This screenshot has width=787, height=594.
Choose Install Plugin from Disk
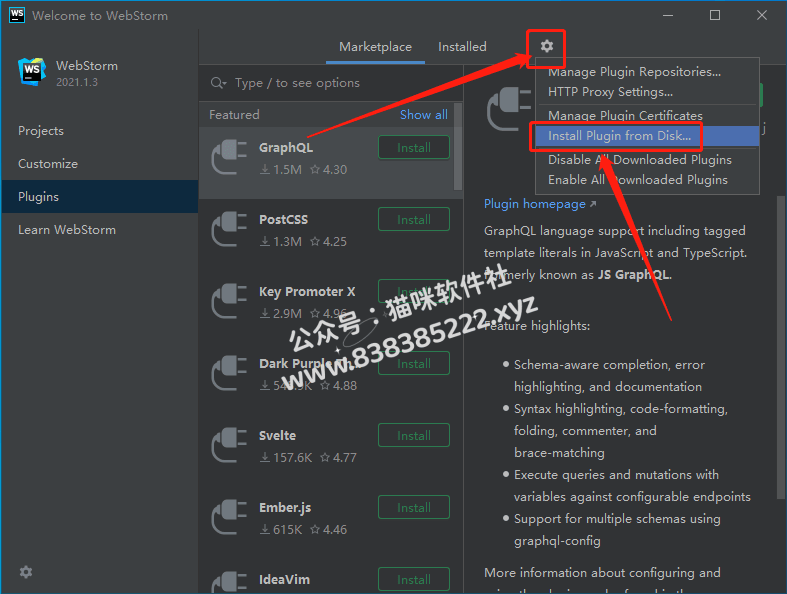click(647, 136)
